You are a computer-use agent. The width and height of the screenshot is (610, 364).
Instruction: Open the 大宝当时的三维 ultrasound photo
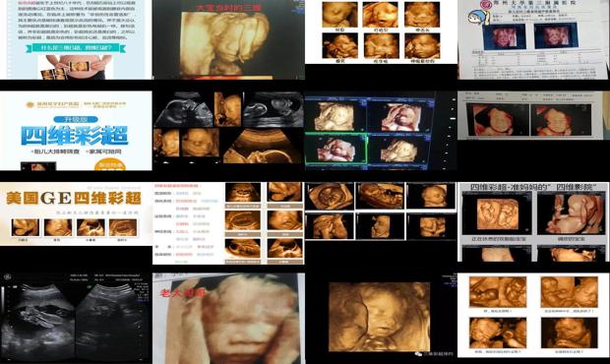click(228, 39)
